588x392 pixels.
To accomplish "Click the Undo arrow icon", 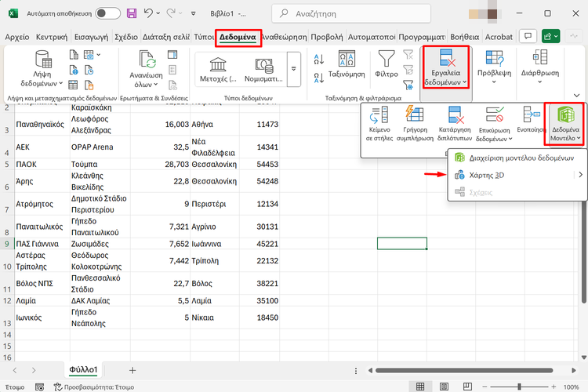I will [x=148, y=13].
